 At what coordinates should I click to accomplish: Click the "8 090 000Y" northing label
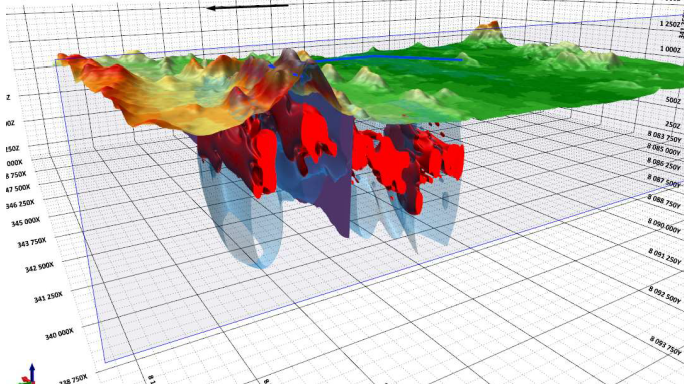(664, 225)
